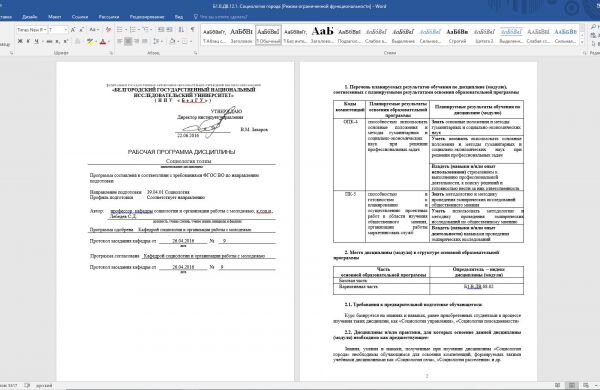Increase the font size
This screenshot has height=390, width=600.
click(x=73, y=29)
